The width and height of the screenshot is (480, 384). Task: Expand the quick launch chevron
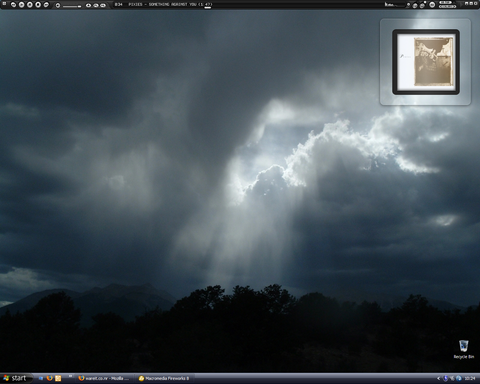[70, 376]
